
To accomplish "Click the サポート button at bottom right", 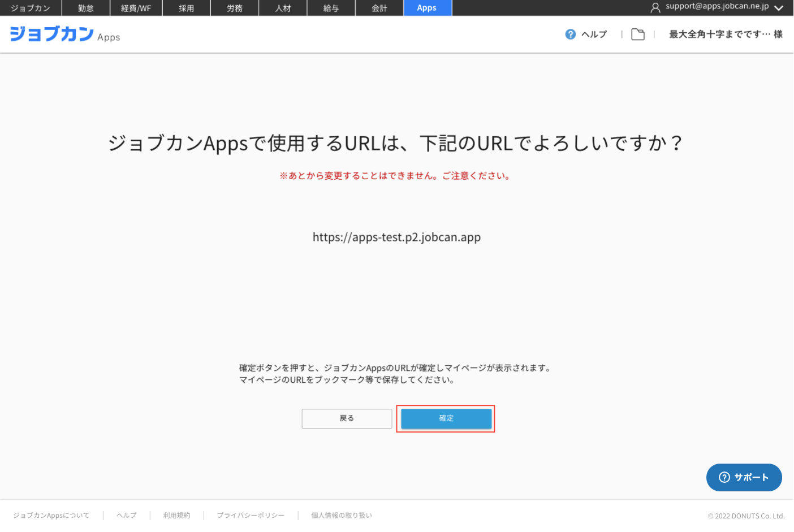I will click(x=744, y=477).
